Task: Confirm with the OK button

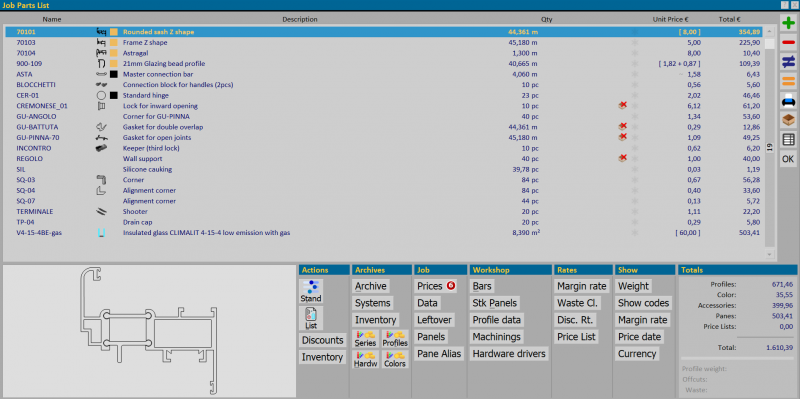Action: pos(788,159)
